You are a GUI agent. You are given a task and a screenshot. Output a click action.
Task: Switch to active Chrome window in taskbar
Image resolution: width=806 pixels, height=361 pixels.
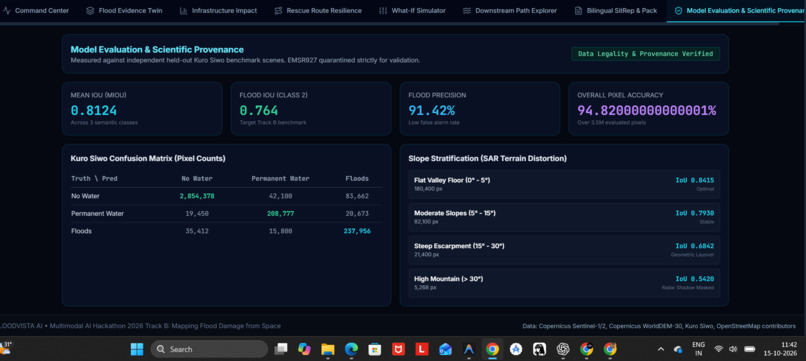click(492, 349)
